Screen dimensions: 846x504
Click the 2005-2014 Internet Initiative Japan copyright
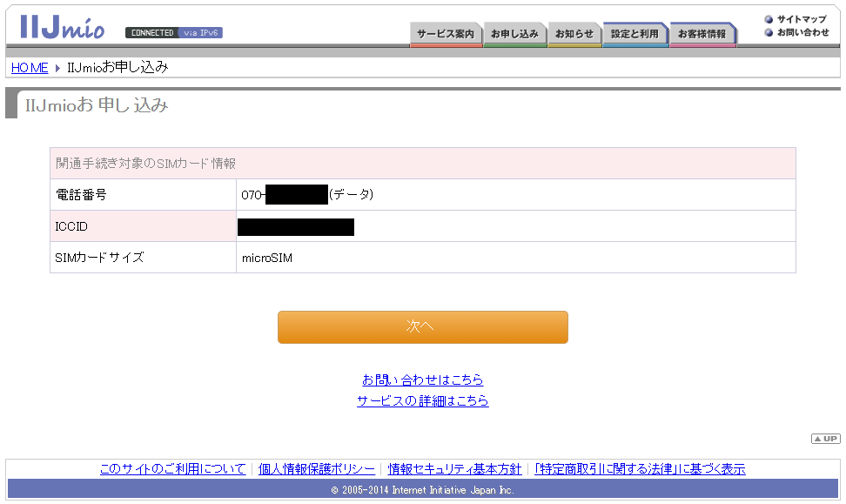(422, 490)
